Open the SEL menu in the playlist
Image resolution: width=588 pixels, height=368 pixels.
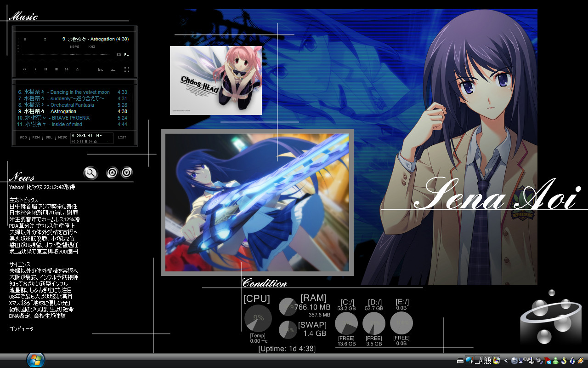49,137
